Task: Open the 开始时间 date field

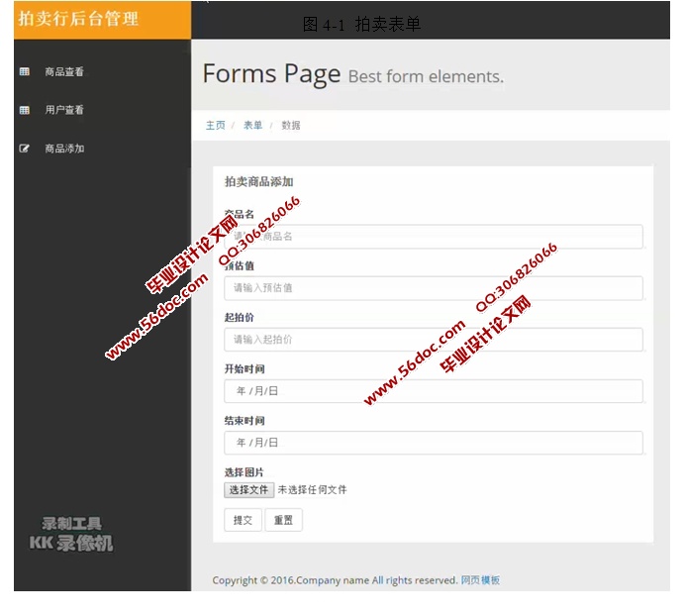Action: (434, 391)
